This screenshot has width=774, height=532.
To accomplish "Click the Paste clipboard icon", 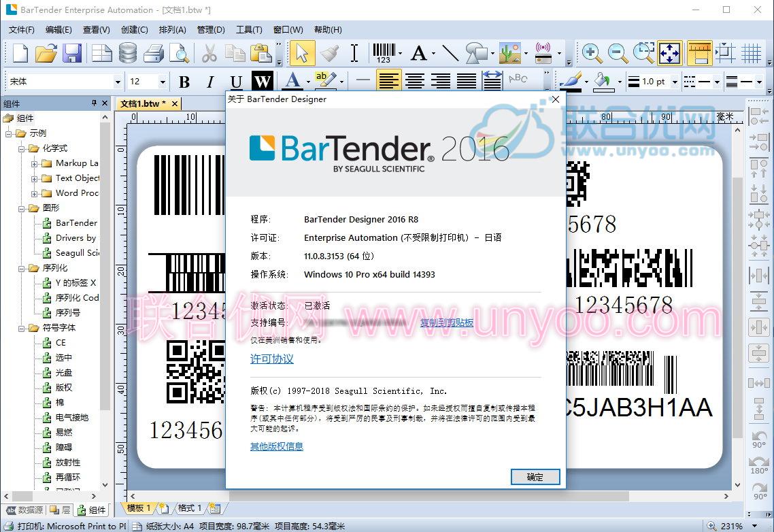I will tap(261, 53).
